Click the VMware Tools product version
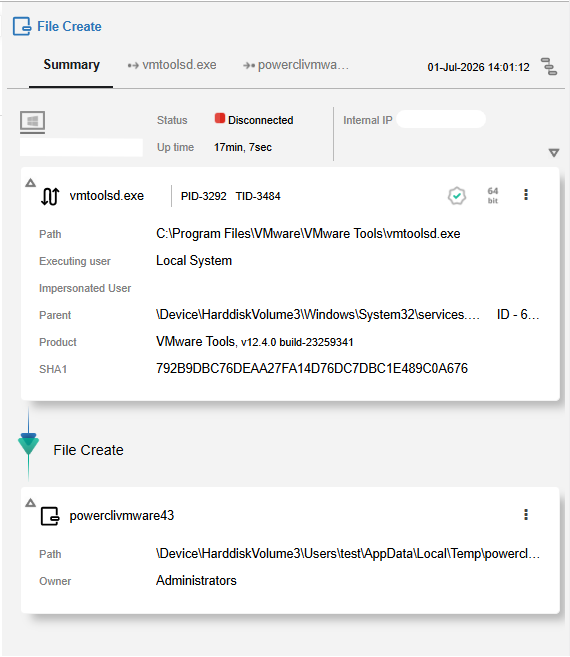Viewport: 570px width, 657px height. (254, 342)
